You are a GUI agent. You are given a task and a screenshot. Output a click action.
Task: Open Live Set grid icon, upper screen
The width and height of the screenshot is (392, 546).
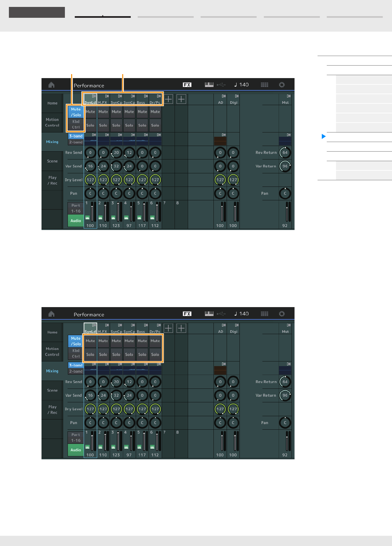point(265,85)
